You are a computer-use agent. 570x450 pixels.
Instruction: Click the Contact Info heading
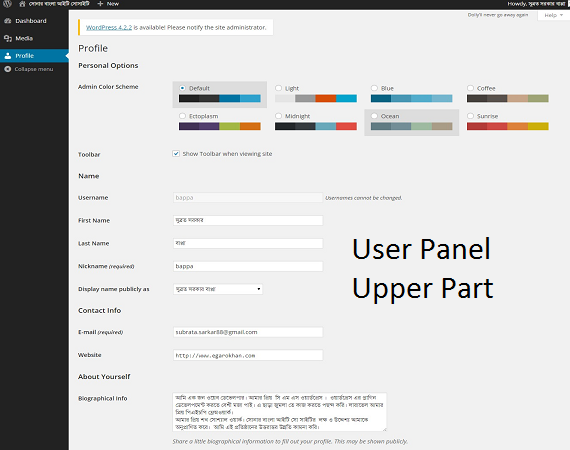pos(100,310)
